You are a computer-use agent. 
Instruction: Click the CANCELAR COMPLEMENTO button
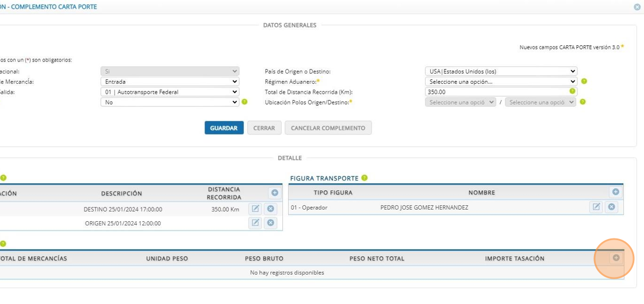pos(328,128)
